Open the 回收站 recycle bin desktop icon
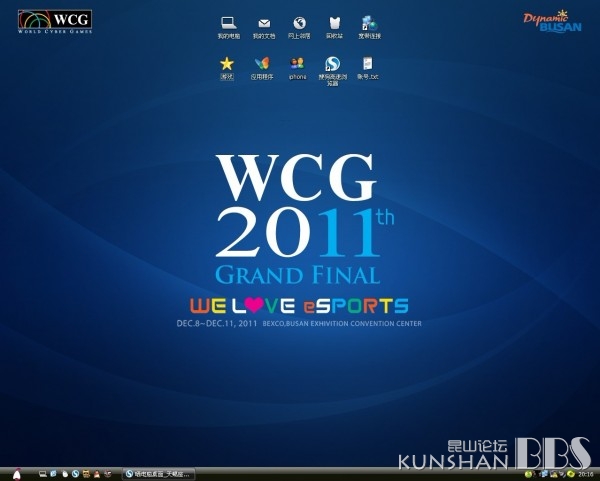The width and height of the screenshot is (600, 481). (334, 28)
